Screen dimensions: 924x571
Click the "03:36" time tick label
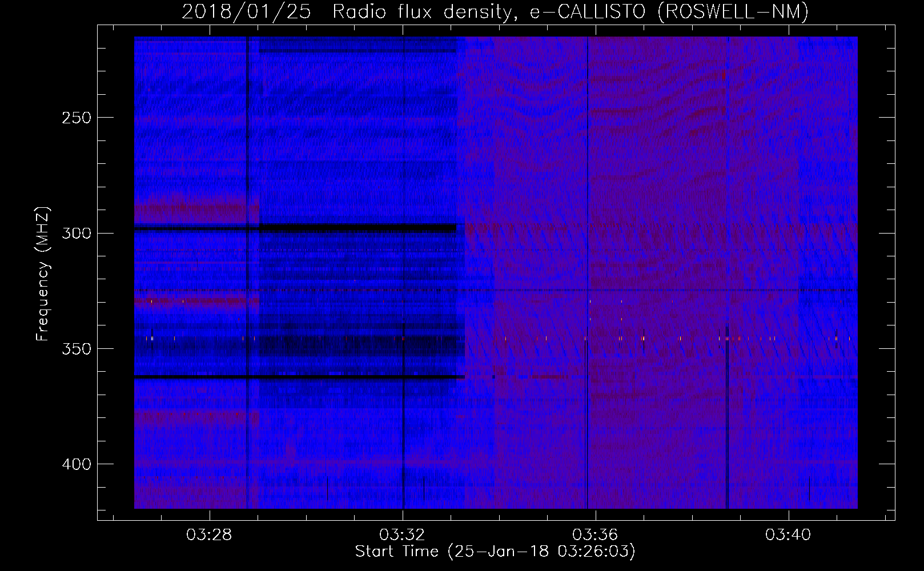595,534
